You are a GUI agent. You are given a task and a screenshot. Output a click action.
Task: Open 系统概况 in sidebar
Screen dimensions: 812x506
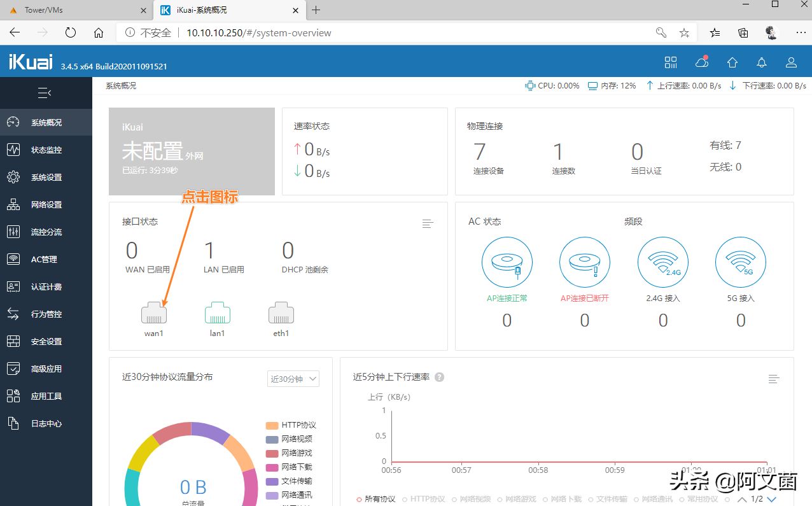46,122
